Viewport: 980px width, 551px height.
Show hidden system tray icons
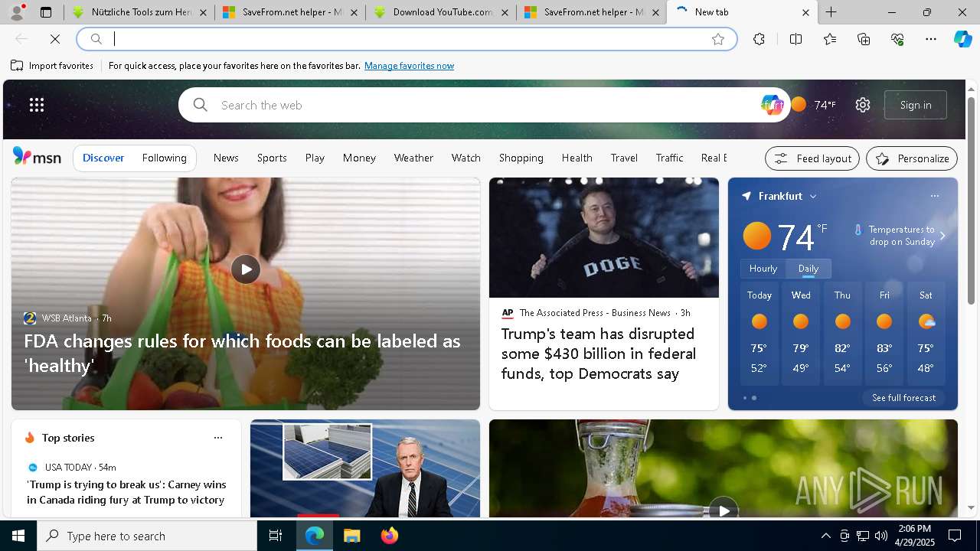pyautogui.click(x=826, y=536)
